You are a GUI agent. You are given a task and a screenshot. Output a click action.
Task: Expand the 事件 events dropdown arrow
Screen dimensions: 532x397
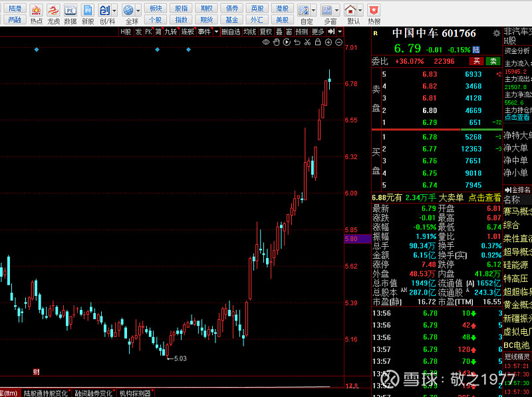click(215, 31)
